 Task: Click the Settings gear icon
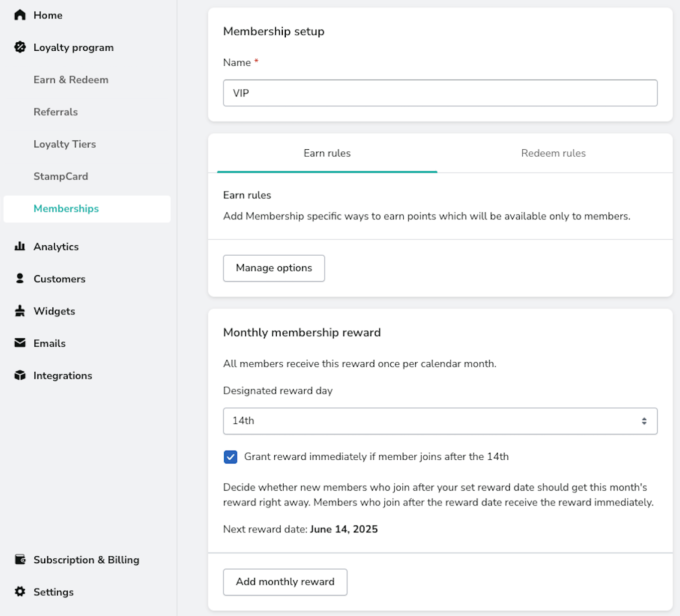(20, 592)
